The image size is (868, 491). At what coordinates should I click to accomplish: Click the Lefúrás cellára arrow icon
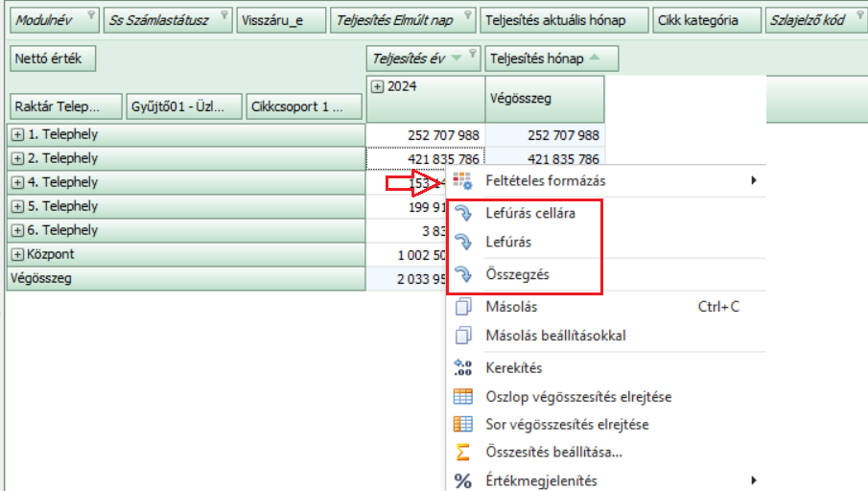[x=463, y=213]
